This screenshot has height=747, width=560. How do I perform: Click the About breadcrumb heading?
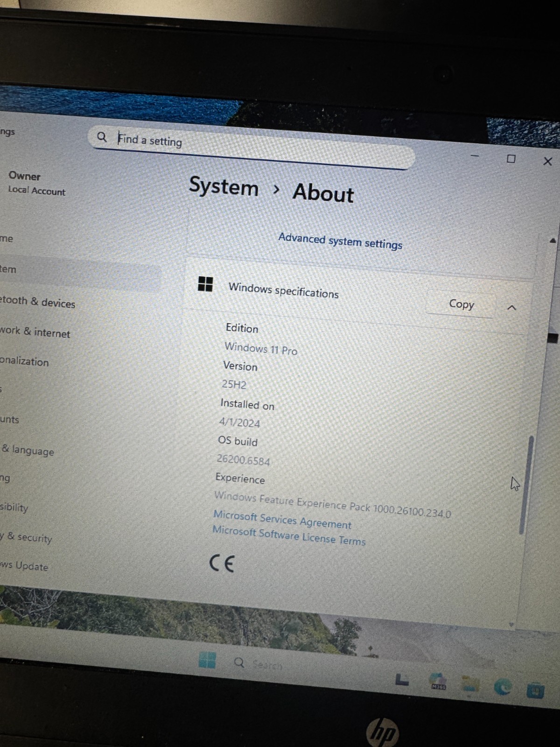[x=323, y=192]
